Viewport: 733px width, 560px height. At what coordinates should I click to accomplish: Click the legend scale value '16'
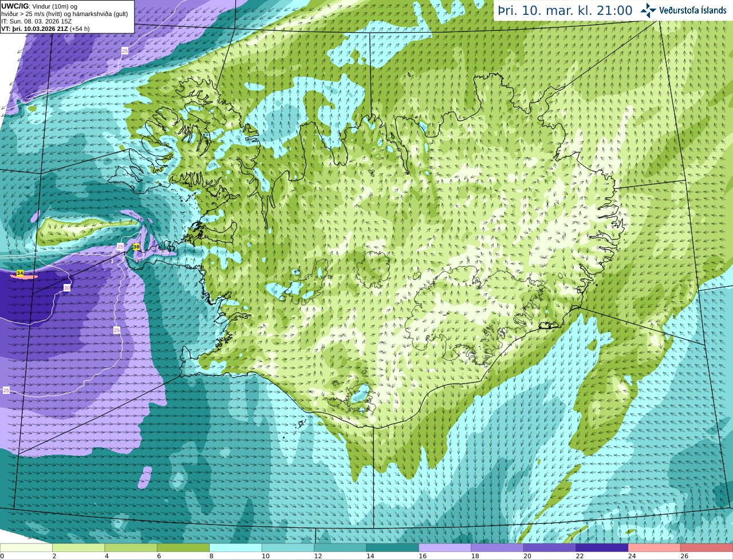[x=423, y=556]
